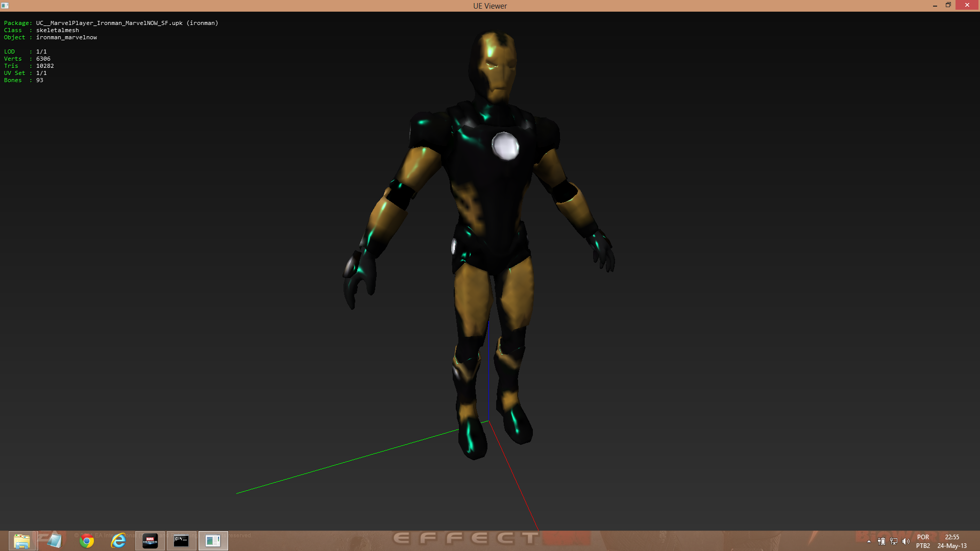Click the Verts value 6306
980x551 pixels.
coord(43,59)
